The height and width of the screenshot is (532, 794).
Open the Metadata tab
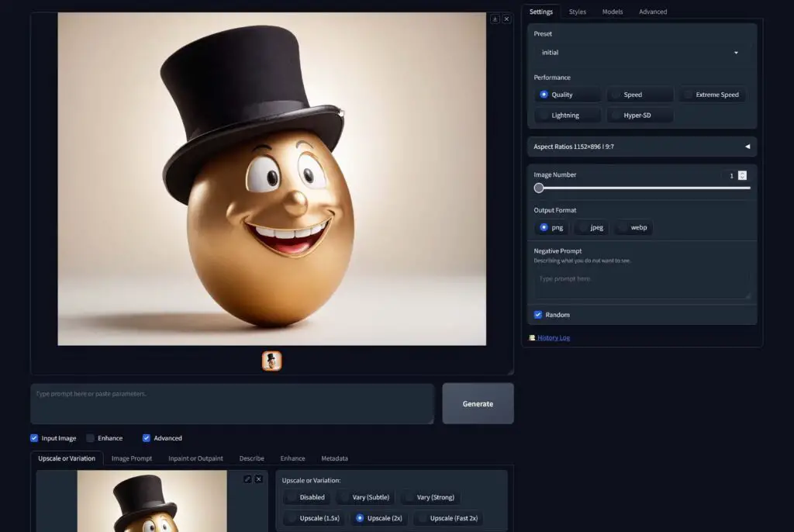click(x=334, y=458)
